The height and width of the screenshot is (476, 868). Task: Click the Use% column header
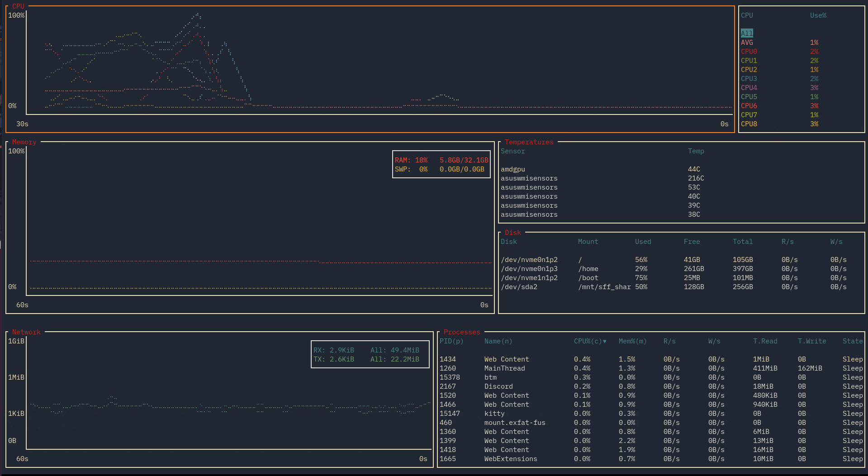point(818,15)
